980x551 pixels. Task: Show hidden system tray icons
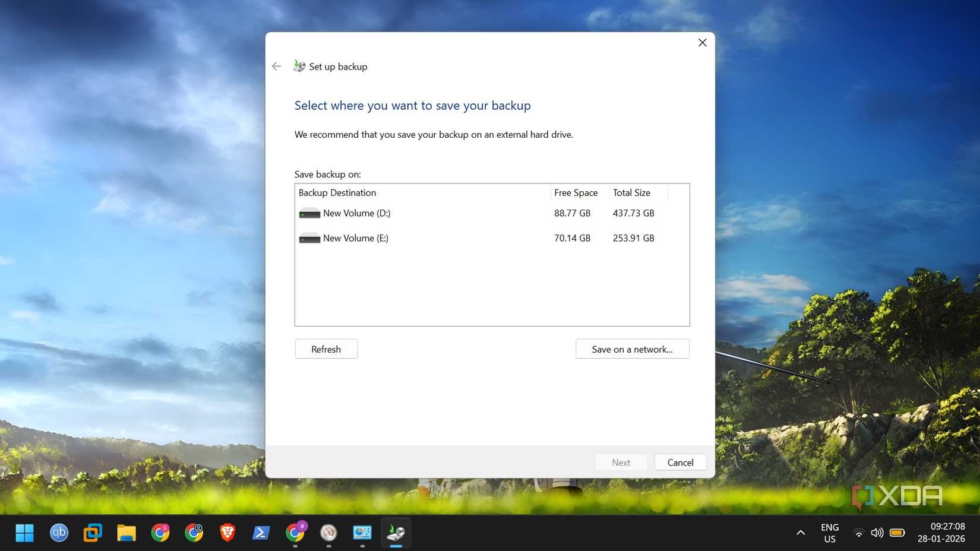(801, 533)
